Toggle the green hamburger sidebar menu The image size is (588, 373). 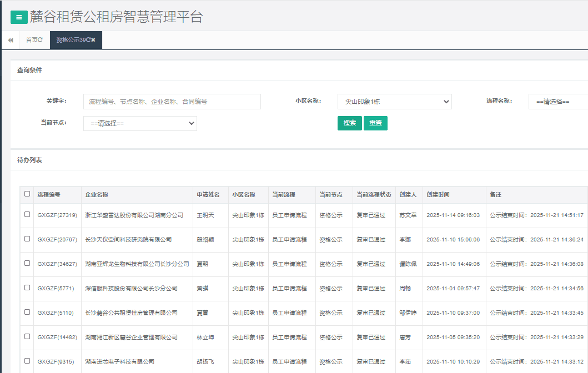click(x=19, y=17)
